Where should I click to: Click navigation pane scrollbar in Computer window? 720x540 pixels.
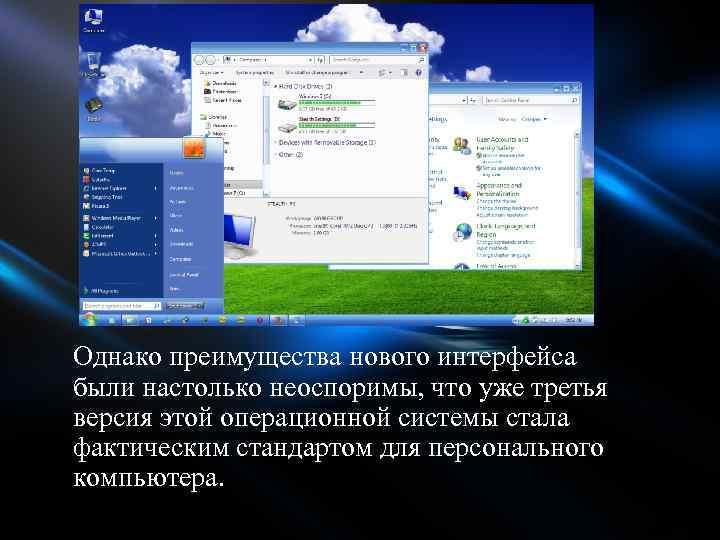265,138
